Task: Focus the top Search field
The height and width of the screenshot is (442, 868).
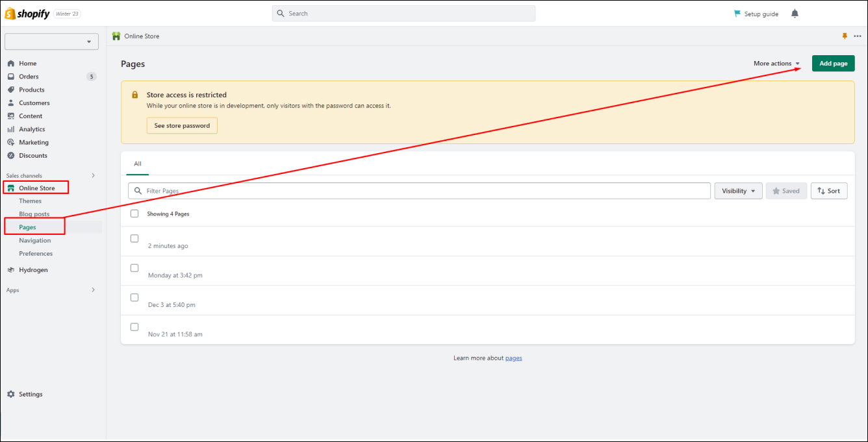Action: tap(403, 14)
